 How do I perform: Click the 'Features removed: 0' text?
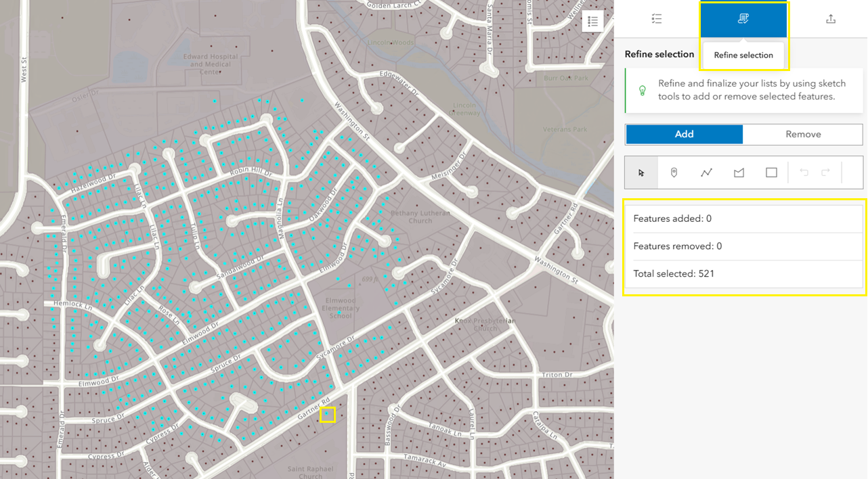coord(678,246)
